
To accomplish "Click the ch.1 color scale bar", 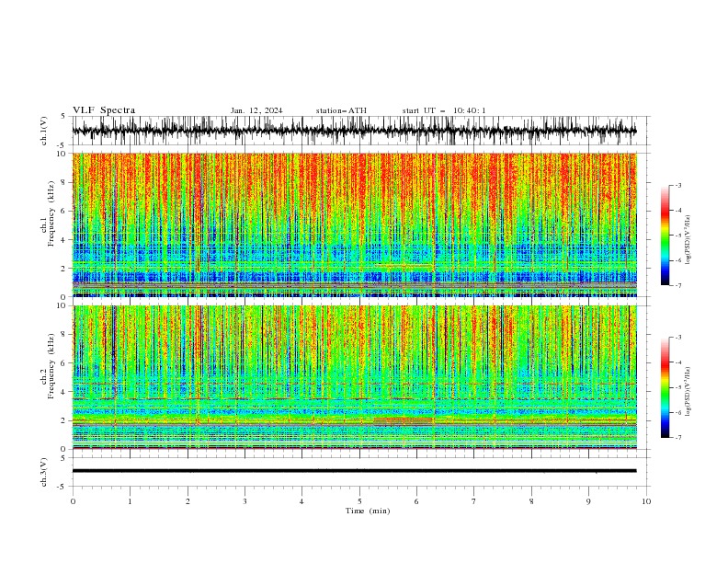I will (x=665, y=236).
